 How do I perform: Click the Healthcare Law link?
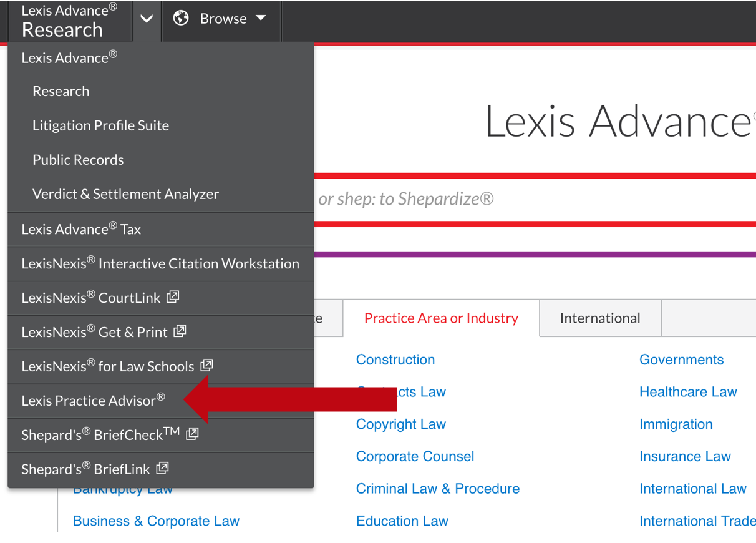tap(688, 391)
